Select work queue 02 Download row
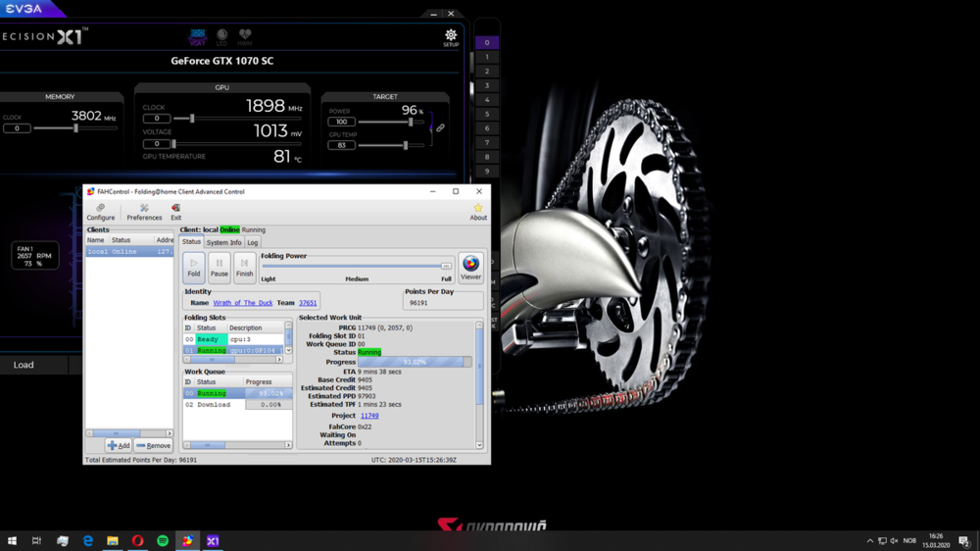Viewport: 980px width, 551px height. [x=237, y=405]
